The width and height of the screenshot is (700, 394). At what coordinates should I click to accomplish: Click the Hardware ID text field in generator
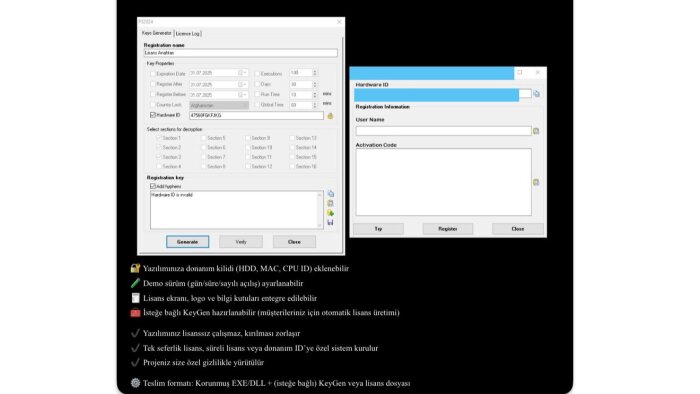click(x=256, y=116)
